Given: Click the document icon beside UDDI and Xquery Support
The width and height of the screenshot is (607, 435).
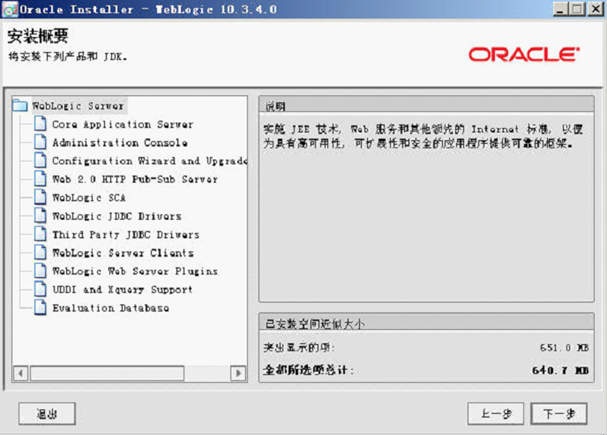Looking at the screenshot, I should pos(40,289).
